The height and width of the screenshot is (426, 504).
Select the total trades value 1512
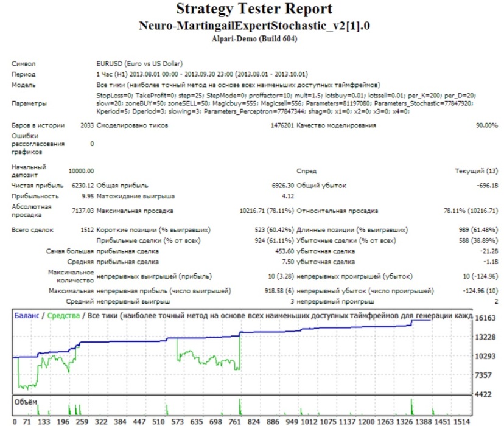point(88,229)
